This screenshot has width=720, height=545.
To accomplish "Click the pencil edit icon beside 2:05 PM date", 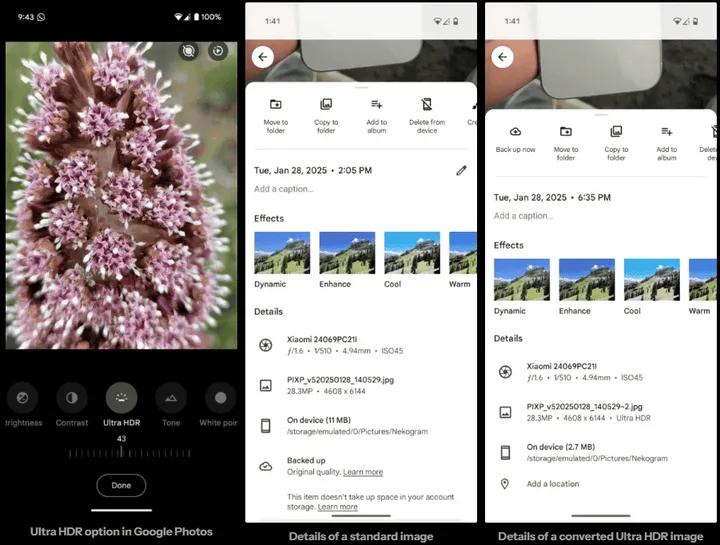I will (461, 171).
